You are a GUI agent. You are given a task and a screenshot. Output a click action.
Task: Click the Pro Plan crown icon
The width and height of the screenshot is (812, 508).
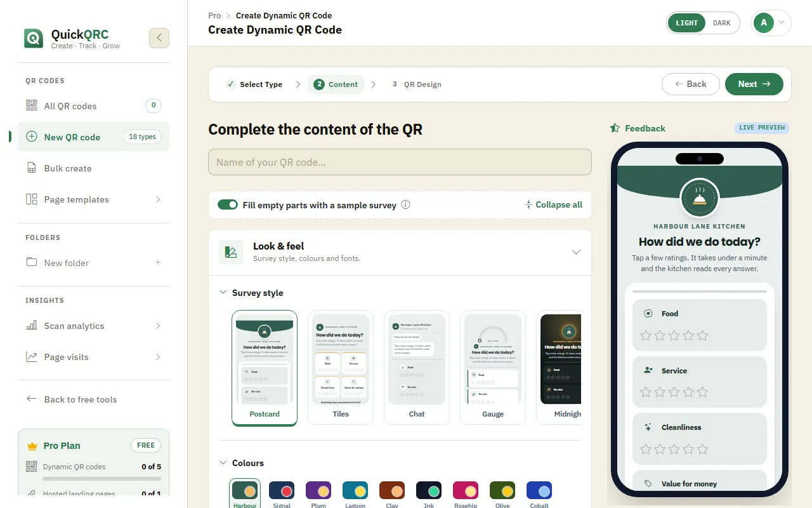click(x=32, y=446)
